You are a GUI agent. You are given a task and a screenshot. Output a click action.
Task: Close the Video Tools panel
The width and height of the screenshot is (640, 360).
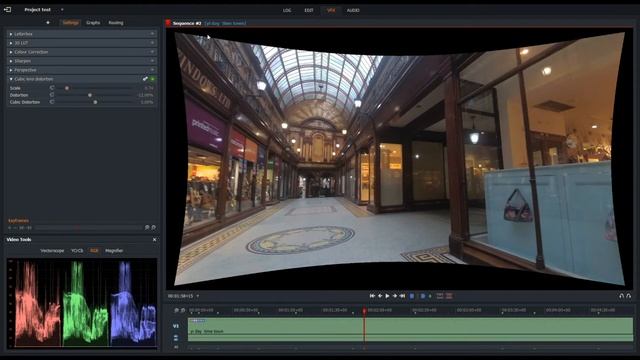click(154, 240)
